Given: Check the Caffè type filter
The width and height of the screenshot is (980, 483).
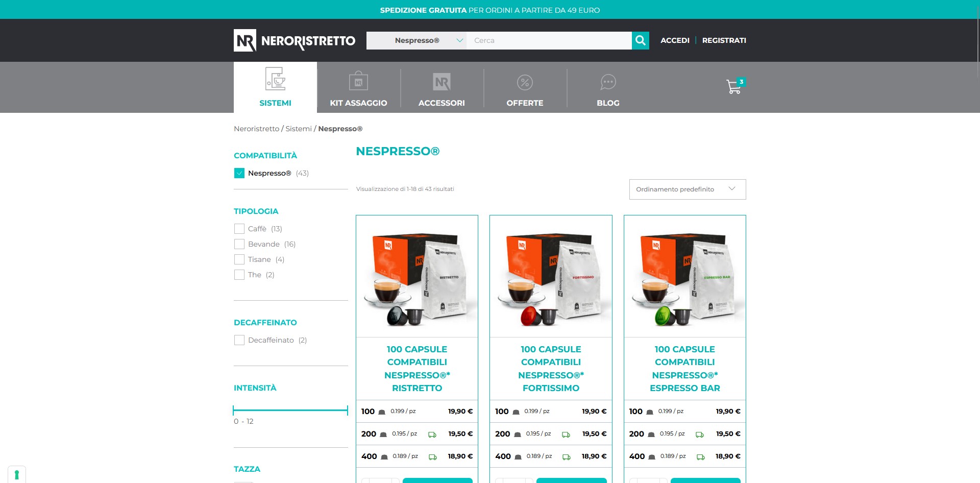Looking at the screenshot, I should click(x=239, y=229).
